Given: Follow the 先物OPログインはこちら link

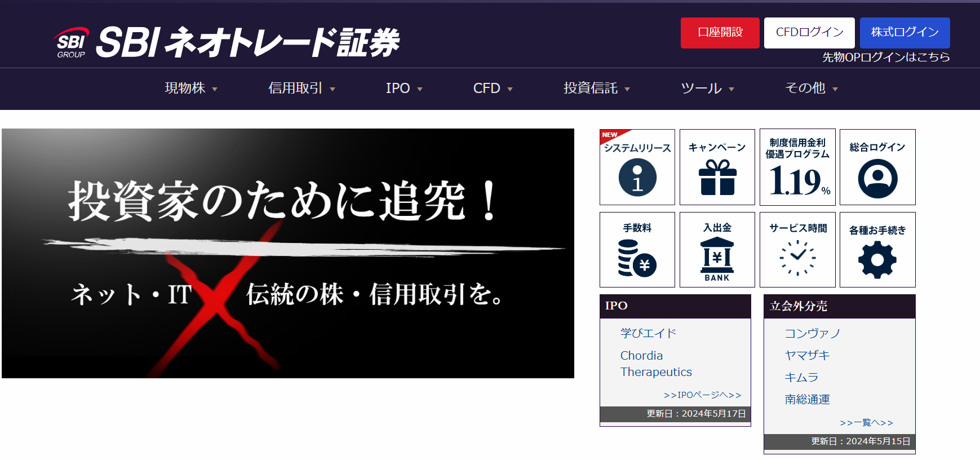Looking at the screenshot, I should (x=886, y=57).
